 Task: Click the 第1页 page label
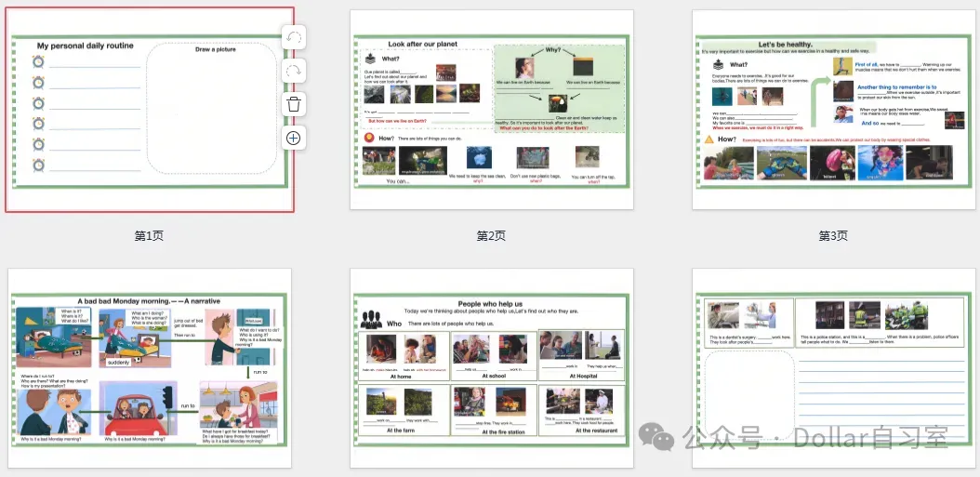coord(149,236)
